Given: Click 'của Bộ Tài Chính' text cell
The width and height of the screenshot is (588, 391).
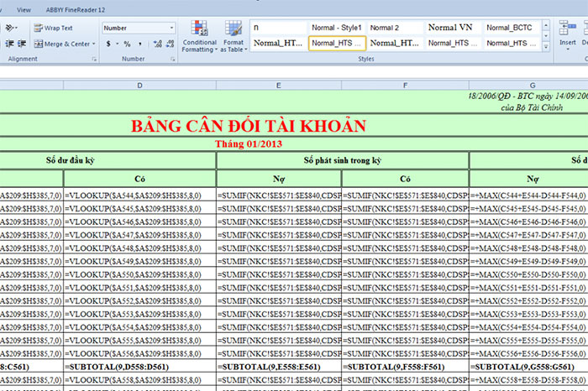Looking at the screenshot, I should coord(532,108).
